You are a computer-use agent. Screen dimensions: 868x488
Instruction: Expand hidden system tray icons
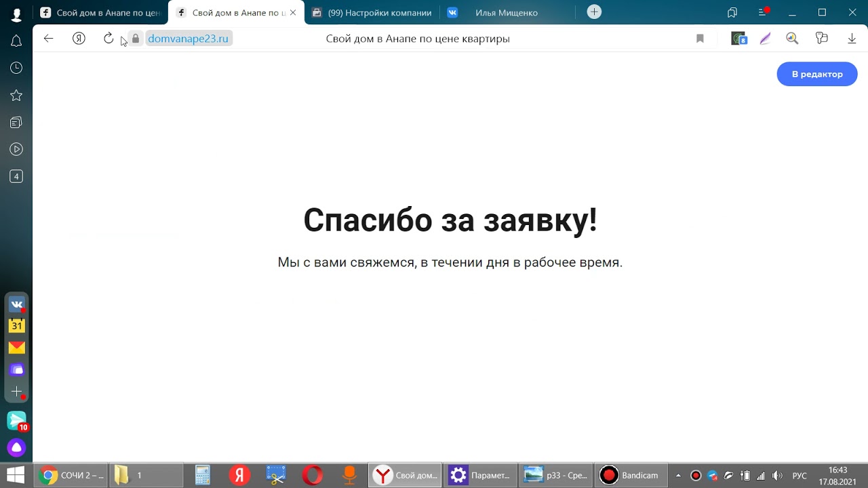(678, 476)
